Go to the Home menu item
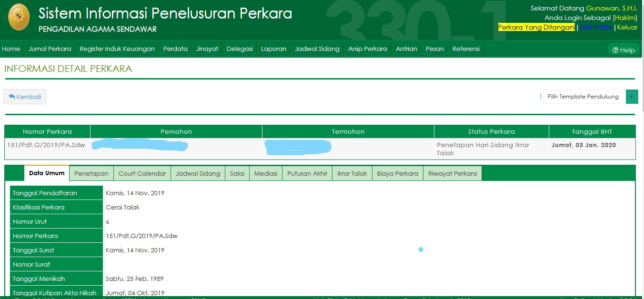The width and height of the screenshot is (644, 299). 11,49
